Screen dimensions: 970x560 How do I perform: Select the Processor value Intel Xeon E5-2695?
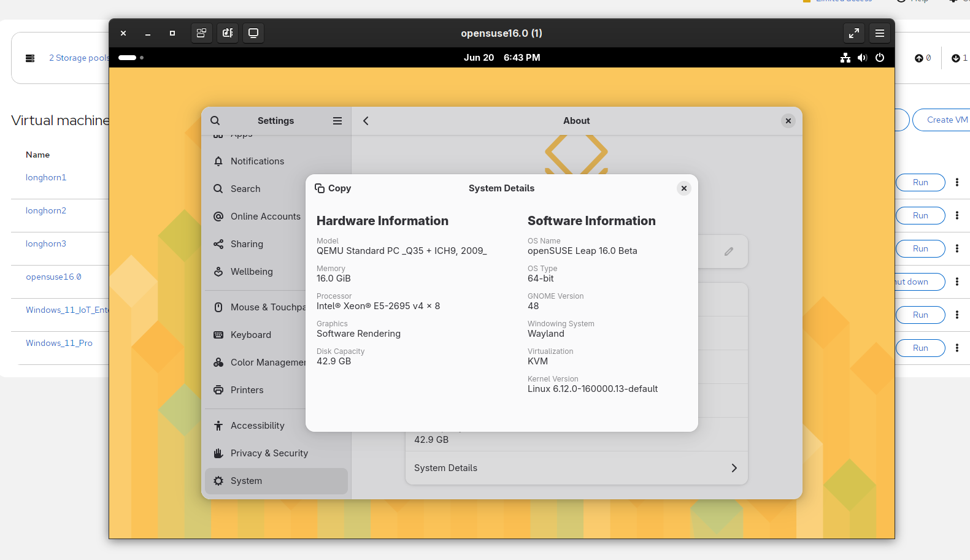click(378, 306)
